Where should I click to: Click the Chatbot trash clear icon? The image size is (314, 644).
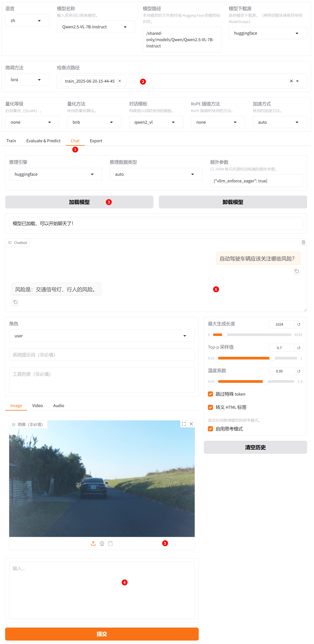click(x=303, y=242)
